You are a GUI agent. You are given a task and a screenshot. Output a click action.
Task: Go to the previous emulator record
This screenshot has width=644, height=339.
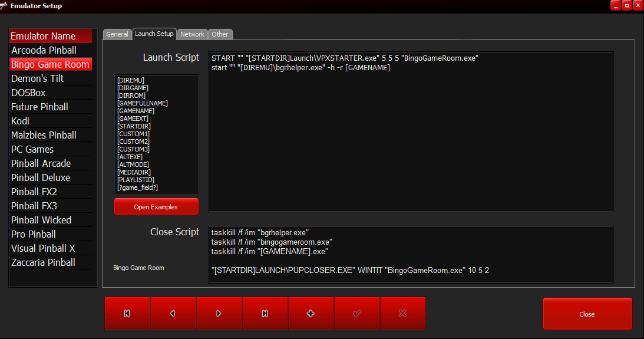coord(173,314)
